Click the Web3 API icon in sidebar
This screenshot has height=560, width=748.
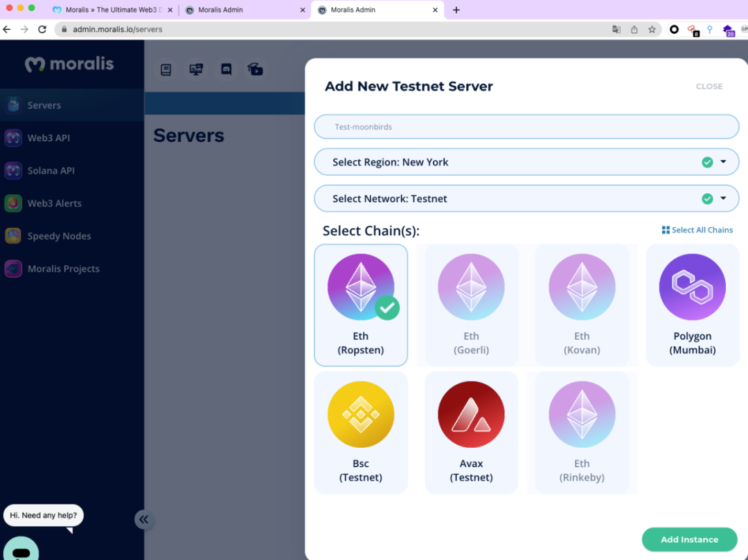pos(13,138)
